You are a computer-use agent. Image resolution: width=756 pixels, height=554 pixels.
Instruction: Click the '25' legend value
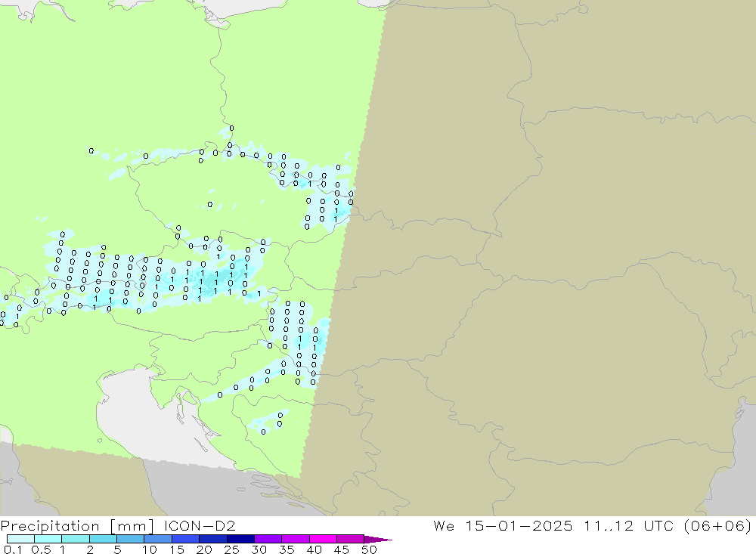pos(231,549)
